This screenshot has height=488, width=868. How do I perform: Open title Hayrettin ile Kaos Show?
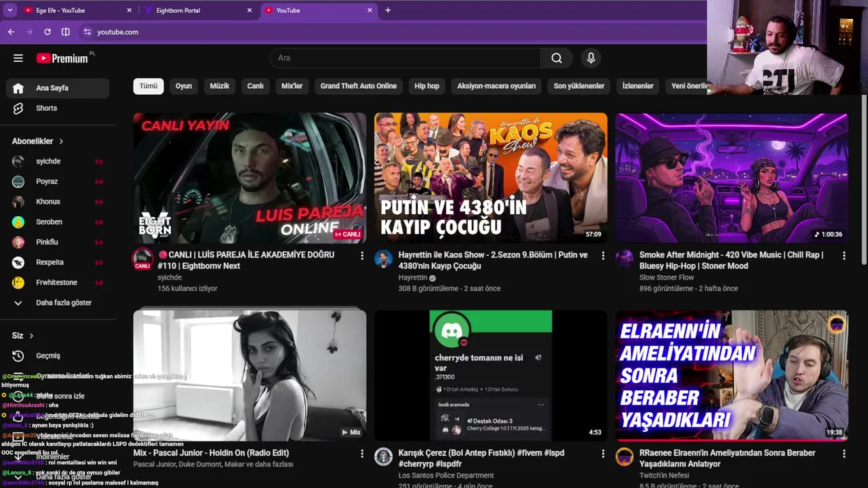click(493, 260)
